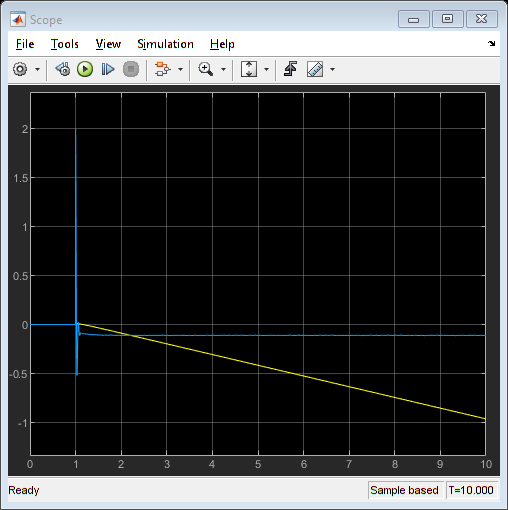Click the dock scope arrow in the menu bar
Image resolution: width=508 pixels, height=510 pixels.
491,43
